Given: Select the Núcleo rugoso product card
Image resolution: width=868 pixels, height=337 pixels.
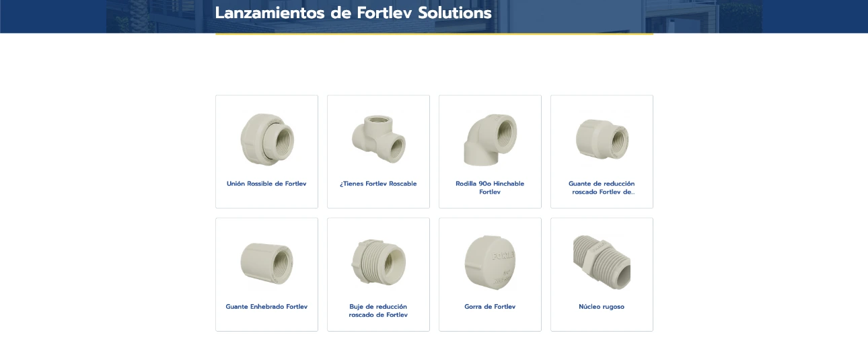Looking at the screenshot, I should (x=602, y=274).
